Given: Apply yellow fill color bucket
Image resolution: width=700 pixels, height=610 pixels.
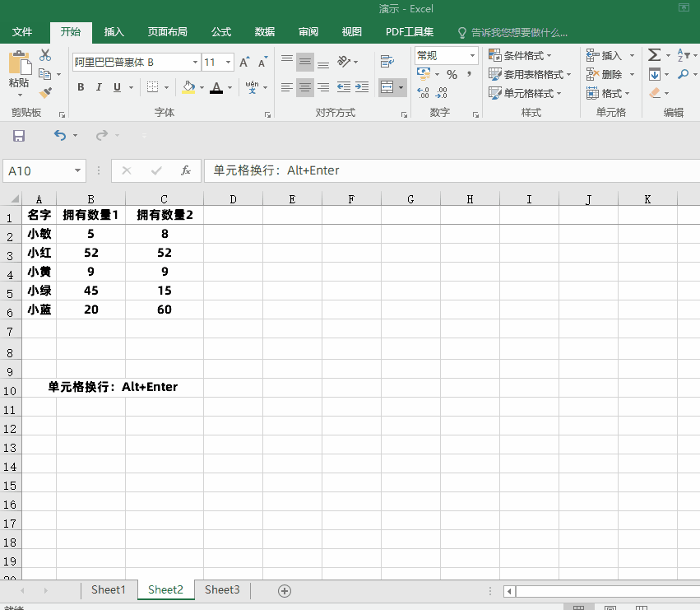Looking at the screenshot, I should pos(189,87).
